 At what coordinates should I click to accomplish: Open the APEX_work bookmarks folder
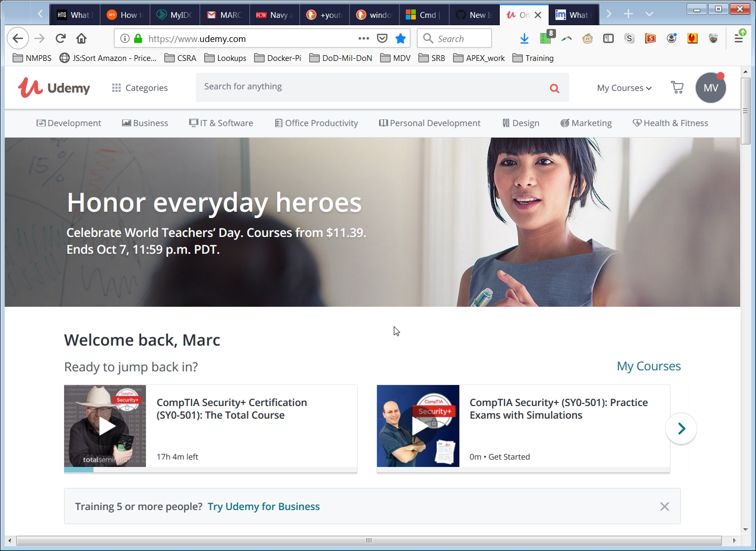479,58
